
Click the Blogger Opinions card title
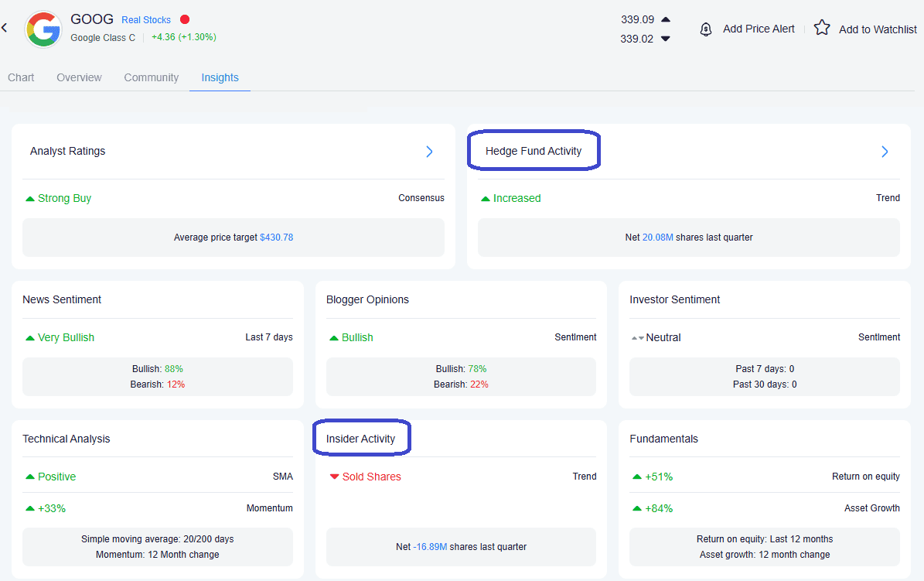pyautogui.click(x=367, y=299)
